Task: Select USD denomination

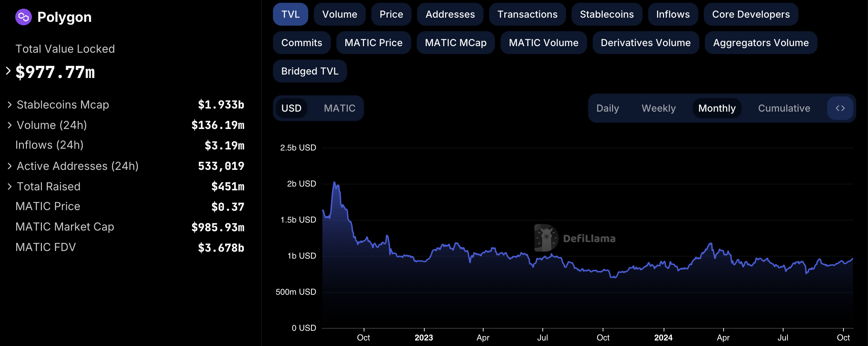Action: pyautogui.click(x=291, y=108)
